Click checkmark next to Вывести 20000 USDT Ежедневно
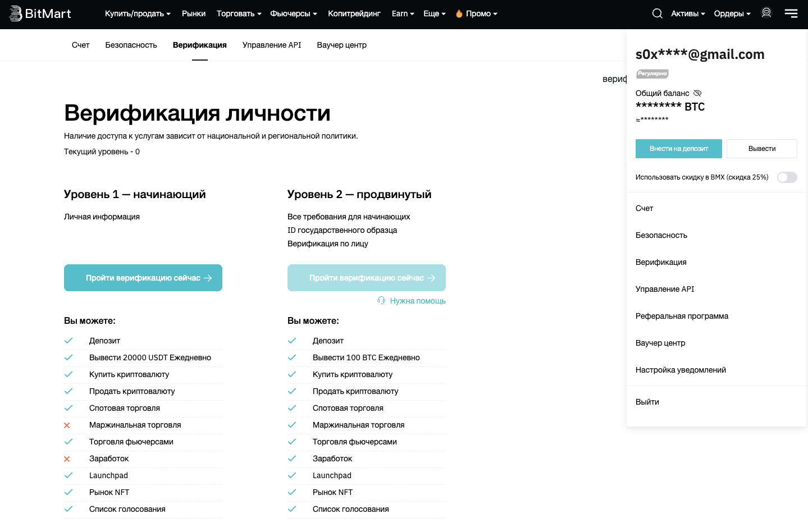 coord(69,357)
